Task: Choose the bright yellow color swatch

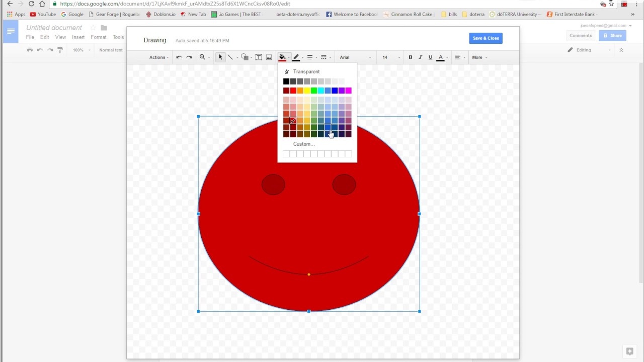Action: click(307, 90)
